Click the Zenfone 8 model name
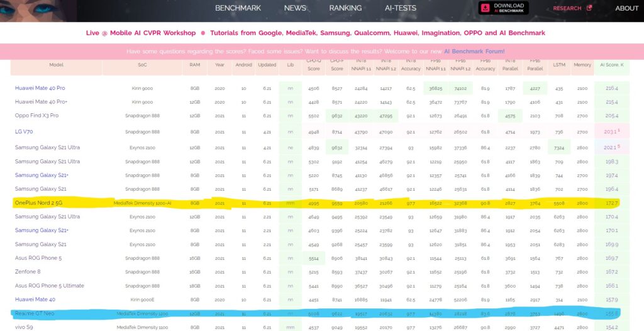This screenshot has width=644, height=331. [28, 272]
